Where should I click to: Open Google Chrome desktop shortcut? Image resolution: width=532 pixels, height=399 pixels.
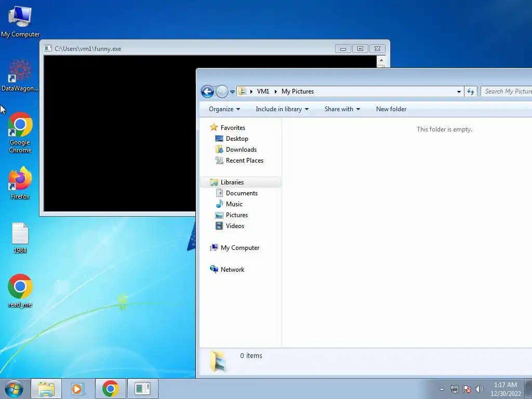point(20,132)
